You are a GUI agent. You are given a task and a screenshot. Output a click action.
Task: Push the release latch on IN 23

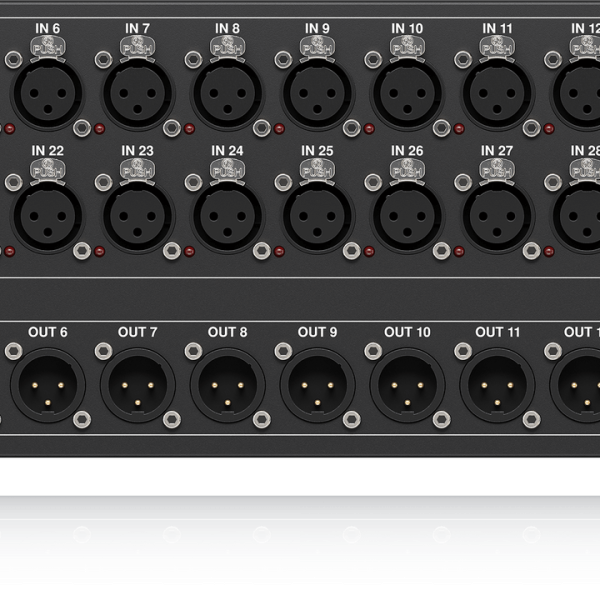pyautogui.click(x=138, y=170)
